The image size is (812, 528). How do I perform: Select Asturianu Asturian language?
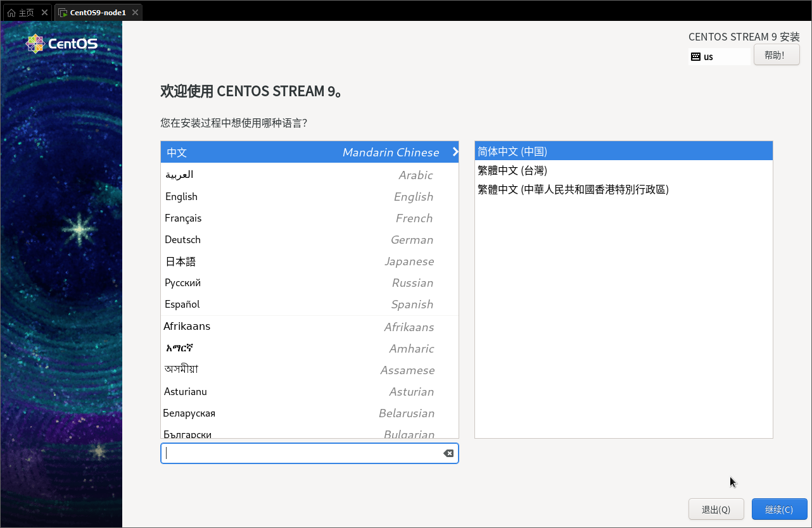[x=310, y=391]
